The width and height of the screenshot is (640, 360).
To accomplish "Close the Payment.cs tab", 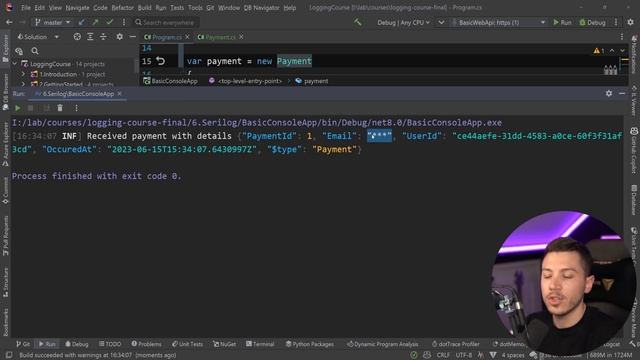I will tap(241, 37).
